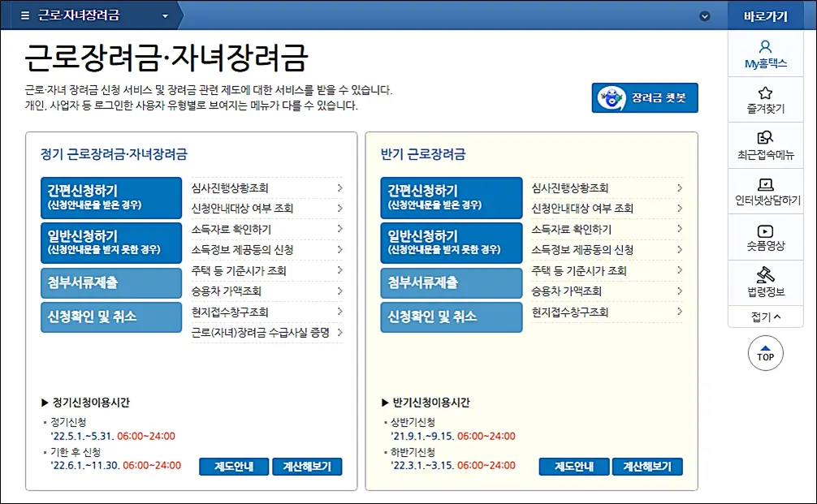The height and width of the screenshot is (504, 817).
Task: Launch the 장려금 챗봇 chatbot
Action: pyautogui.click(x=645, y=96)
